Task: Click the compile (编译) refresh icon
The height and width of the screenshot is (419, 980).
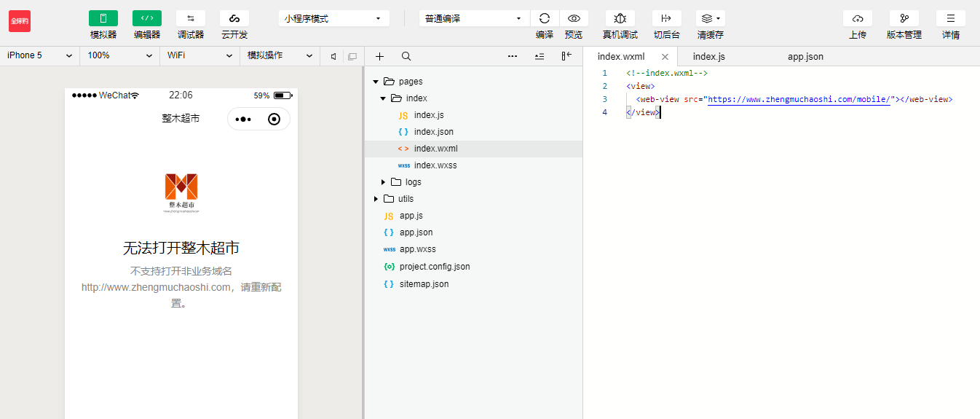Action: coord(545,18)
